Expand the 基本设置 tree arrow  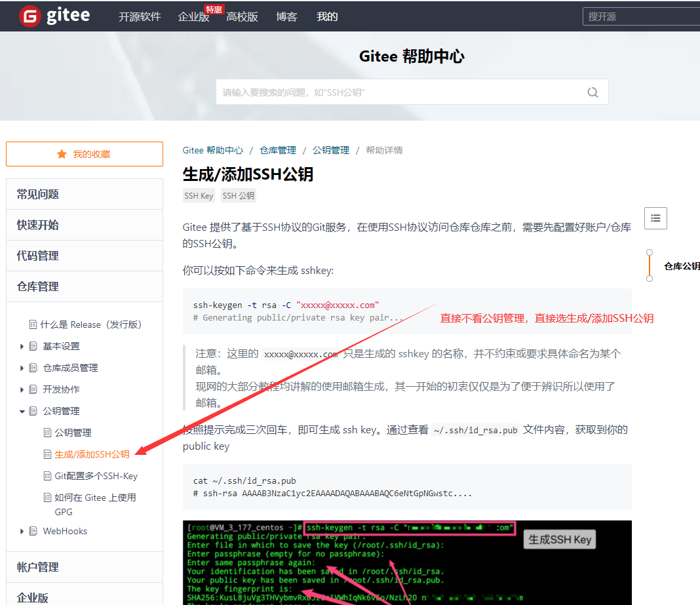22,347
